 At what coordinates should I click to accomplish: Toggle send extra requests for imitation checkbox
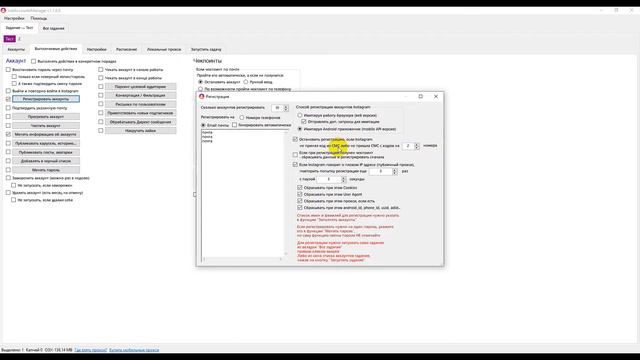click(x=304, y=122)
